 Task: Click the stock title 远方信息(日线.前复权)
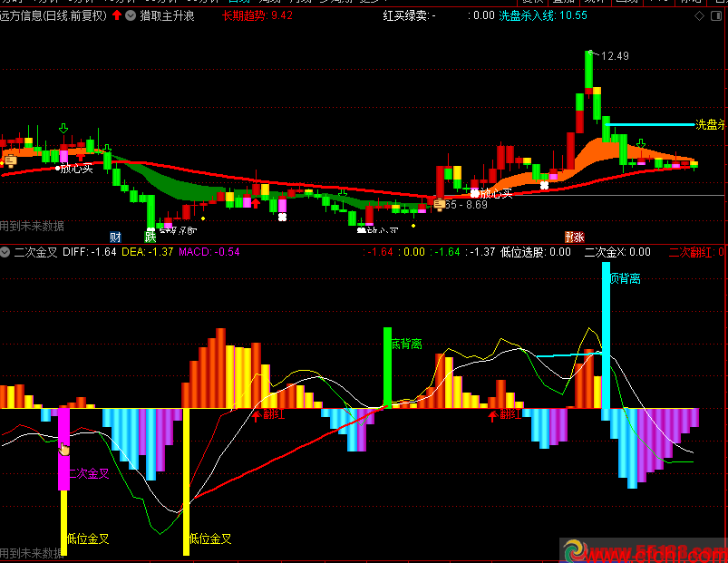(53, 15)
